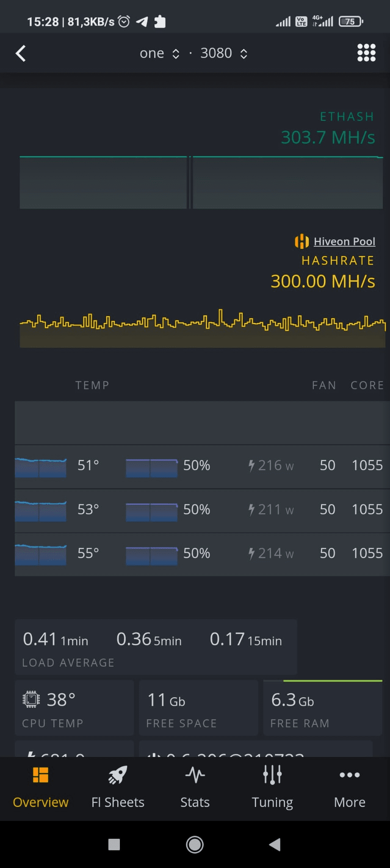Select the GPU row at 53°
Image resolution: width=390 pixels, height=868 pixels.
click(x=202, y=510)
